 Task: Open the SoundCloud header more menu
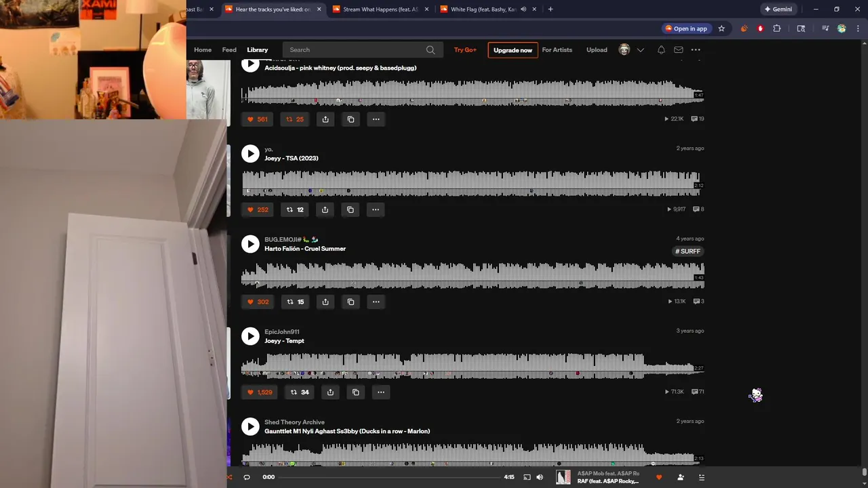pyautogui.click(x=696, y=49)
